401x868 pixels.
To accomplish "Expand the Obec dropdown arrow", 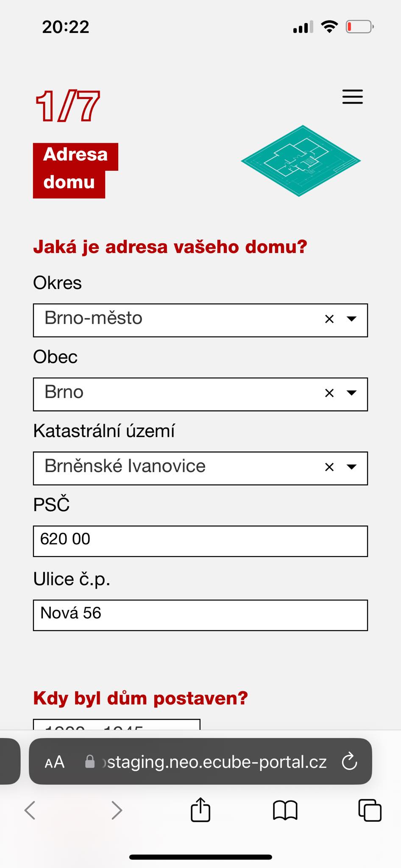I will tap(351, 393).
